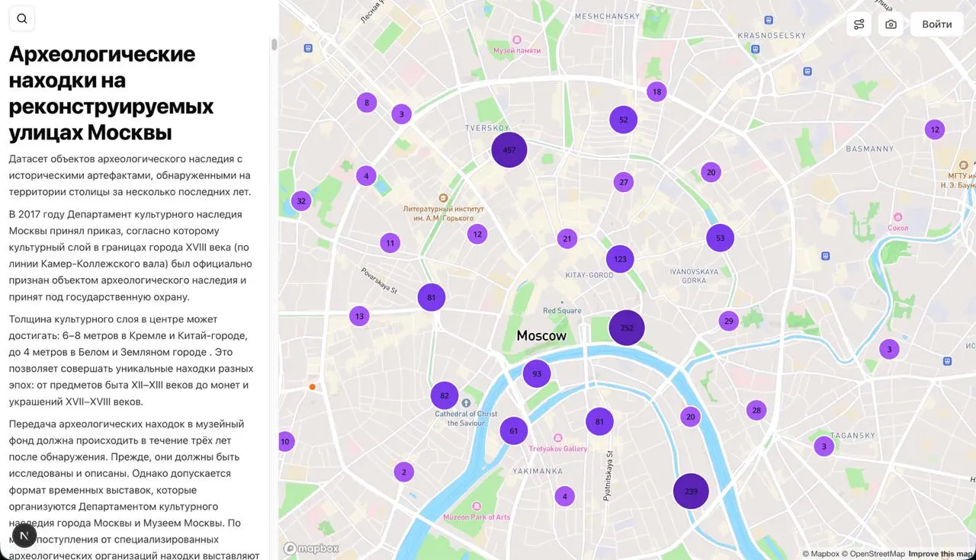The image size is (976, 560).
Task: Open the Improve this map link
Action: point(942,554)
